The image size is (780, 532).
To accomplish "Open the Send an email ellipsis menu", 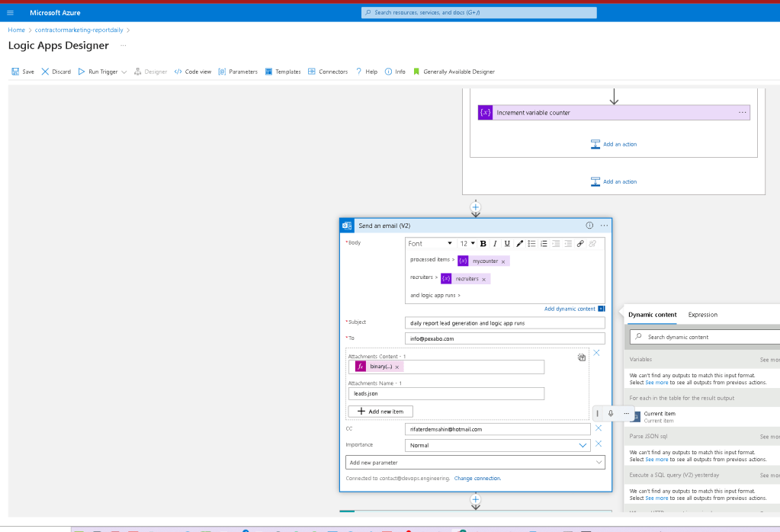I will click(x=604, y=226).
